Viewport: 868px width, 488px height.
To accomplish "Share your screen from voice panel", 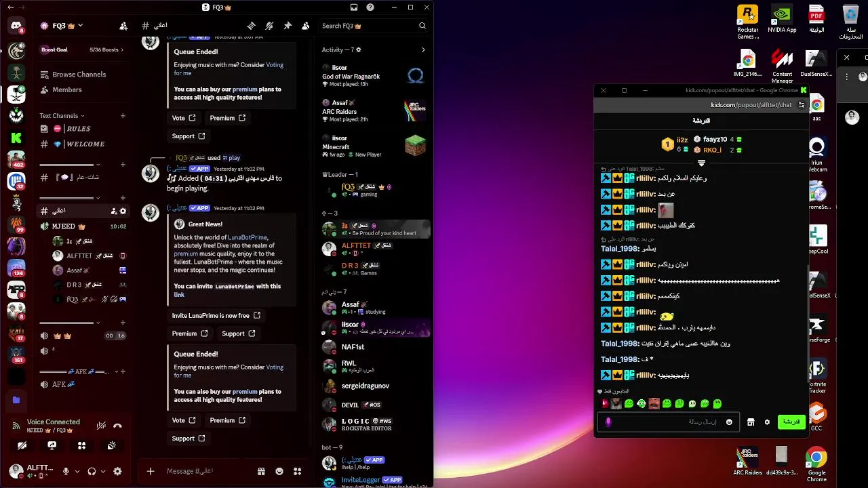I will pos(52,445).
